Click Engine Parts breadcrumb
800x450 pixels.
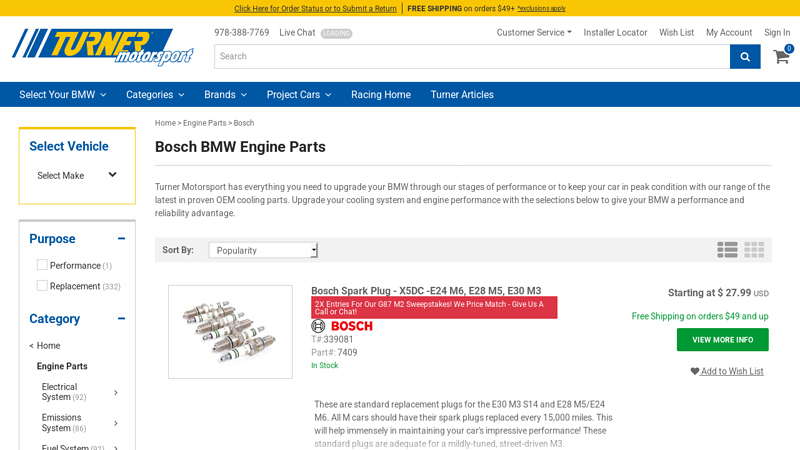[204, 123]
